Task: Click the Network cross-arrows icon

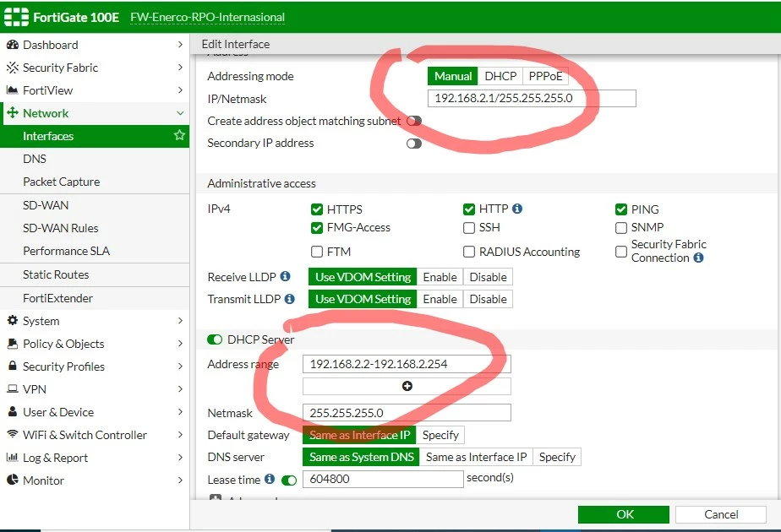Action: pyautogui.click(x=13, y=112)
